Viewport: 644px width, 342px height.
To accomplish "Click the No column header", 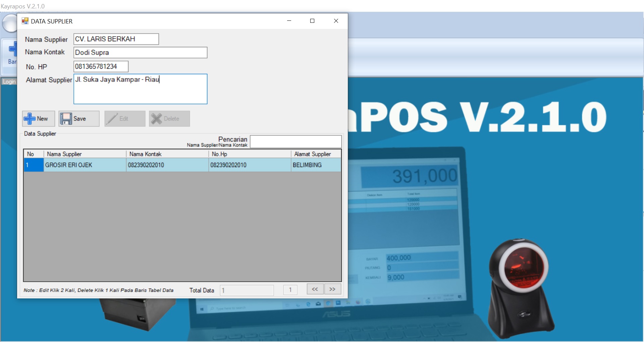I will 34,154.
